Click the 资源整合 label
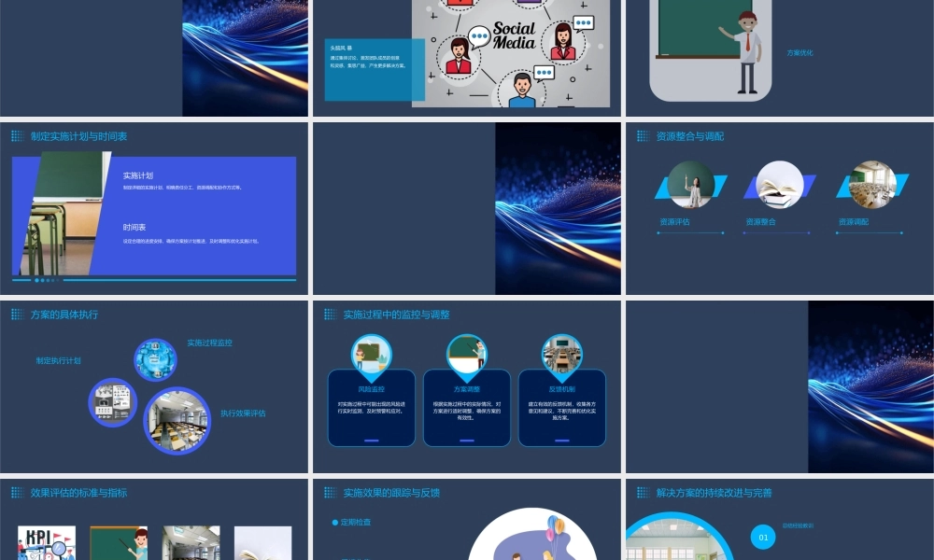Screen dimensions: 934x560 pos(760,222)
